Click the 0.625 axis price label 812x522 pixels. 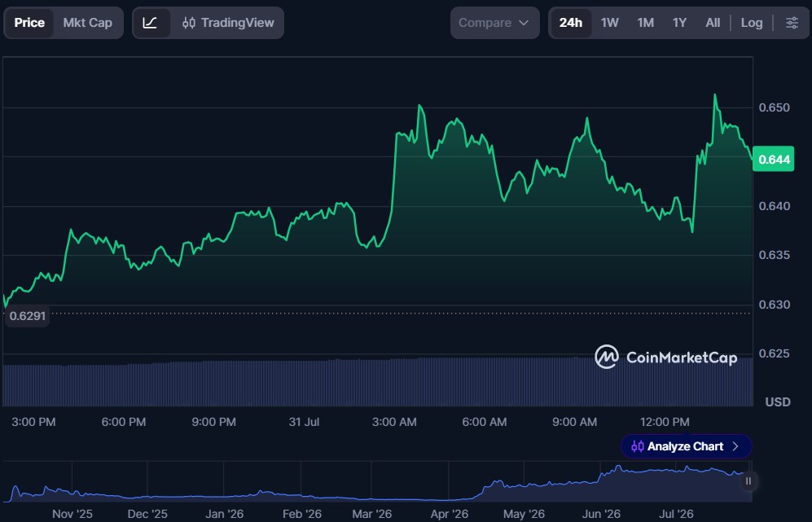775,353
